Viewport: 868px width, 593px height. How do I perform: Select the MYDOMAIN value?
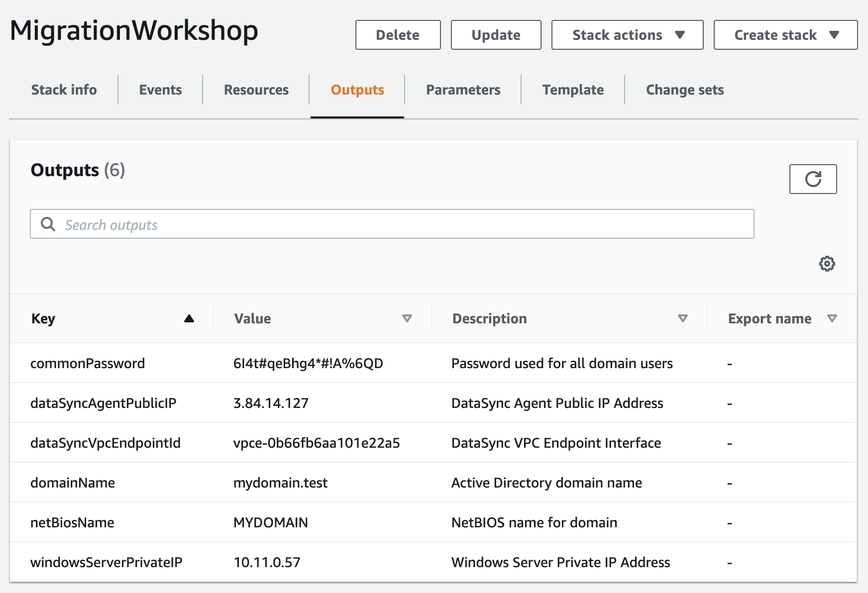point(271,522)
